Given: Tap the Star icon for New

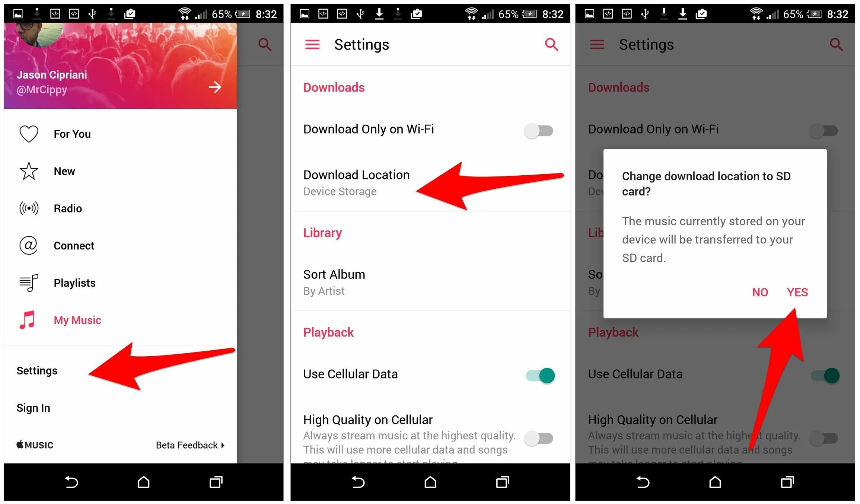Looking at the screenshot, I should coord(28,170).
